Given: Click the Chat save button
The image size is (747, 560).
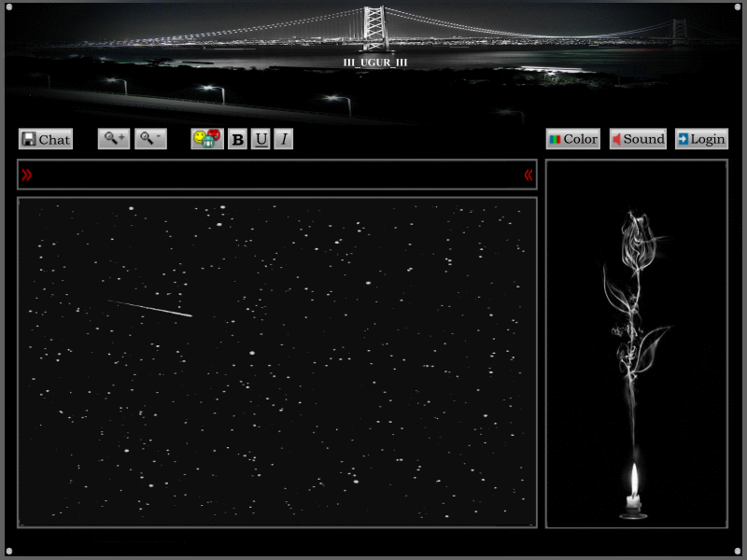Looking at the screenshot, I should [x=45, y=139].
